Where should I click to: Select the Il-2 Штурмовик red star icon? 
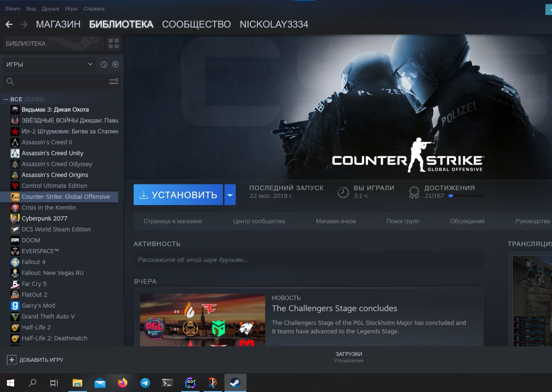pos(15,131)
